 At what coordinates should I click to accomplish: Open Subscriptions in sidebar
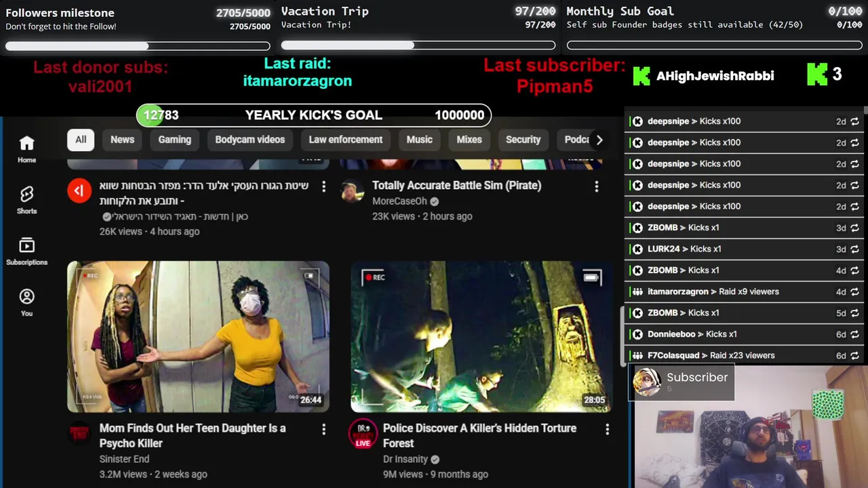pyautogui.click(x=26, y=251)
